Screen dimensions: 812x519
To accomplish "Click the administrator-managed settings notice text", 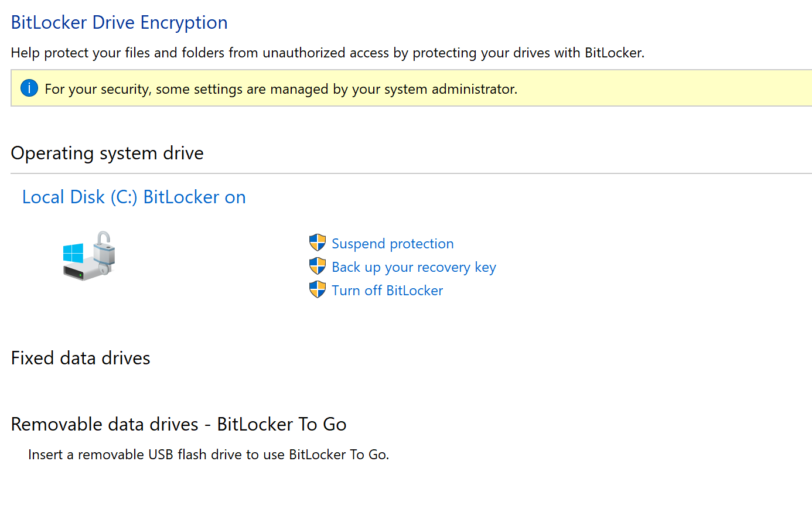I will 281,89.
